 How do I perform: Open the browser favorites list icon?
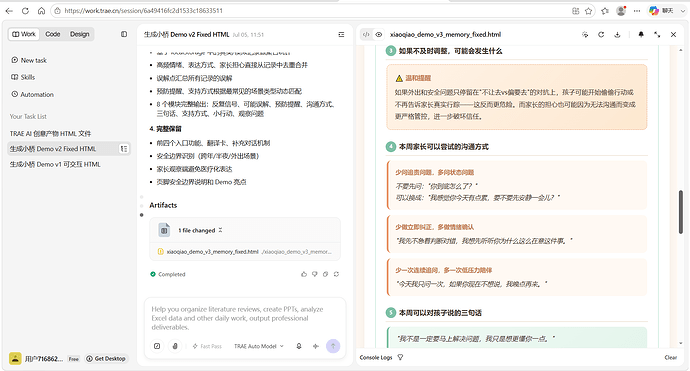click(605, 11)
